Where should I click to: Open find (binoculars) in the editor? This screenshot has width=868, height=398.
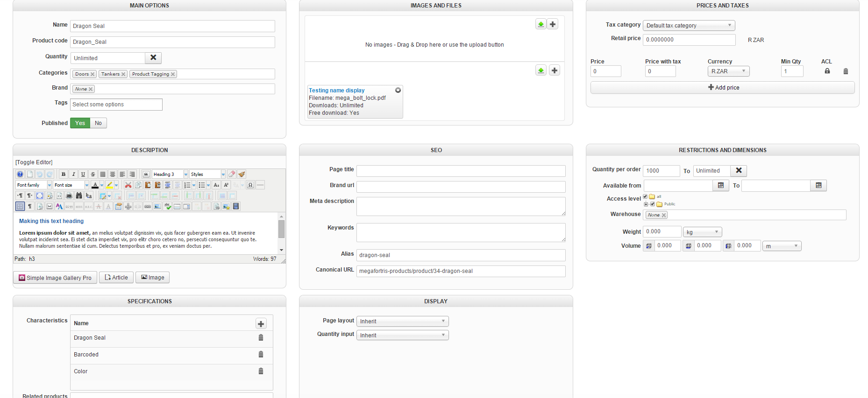pyautogui.click(x=79, y=196)
